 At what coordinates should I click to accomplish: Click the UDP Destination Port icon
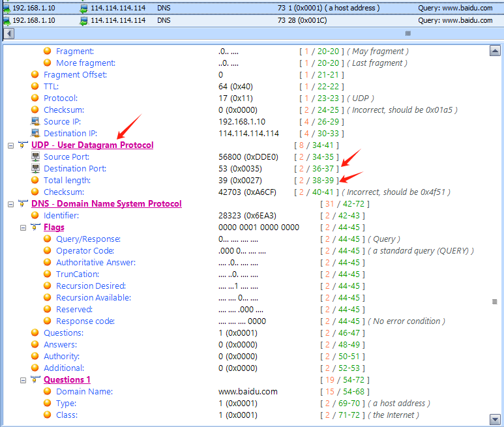pos(37,169)
